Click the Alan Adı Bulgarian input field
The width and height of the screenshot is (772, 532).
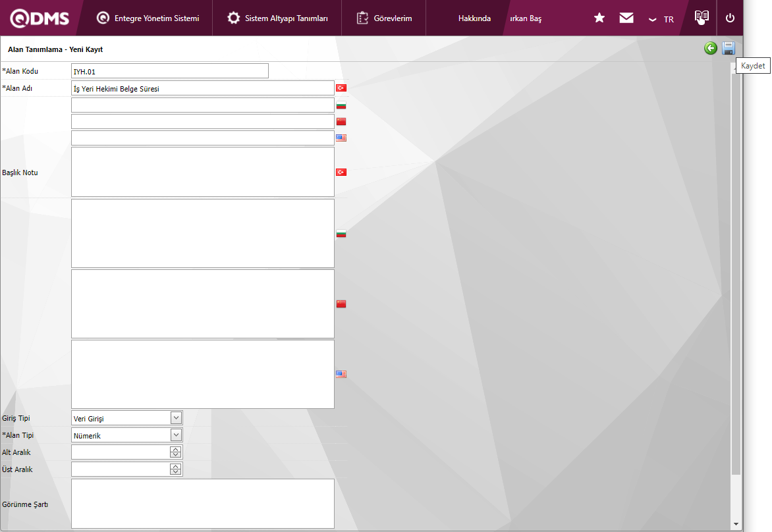coord(203,105)
